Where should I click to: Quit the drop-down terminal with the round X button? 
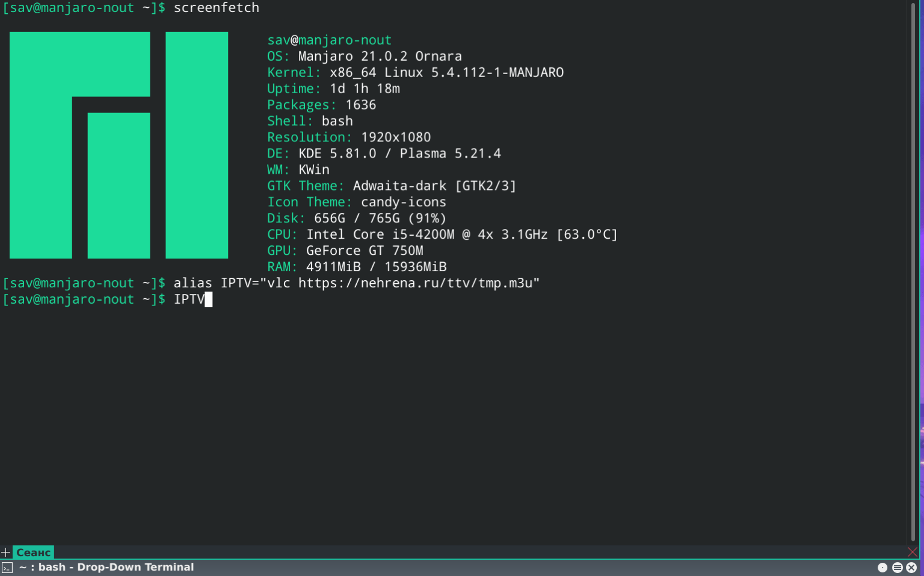(911, 568)
